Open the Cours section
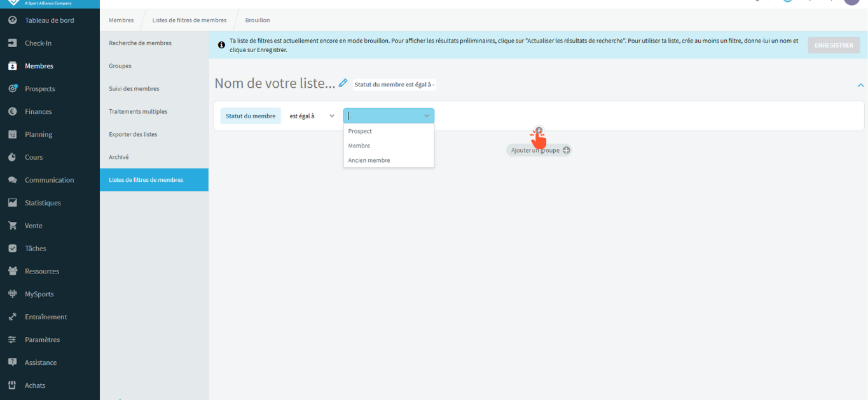This screenshot has height=400, width=868. (50, 157)
